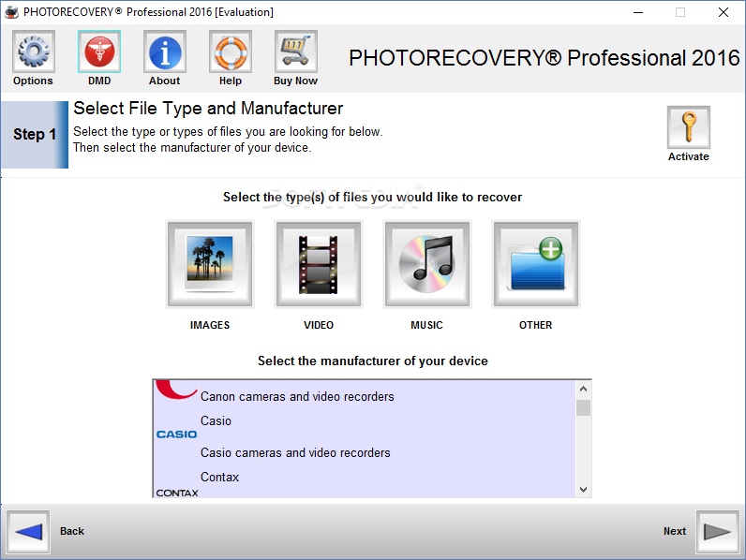
Task: Click the Activate key icon
Action: pyautogui.click(x=689, y=127)
